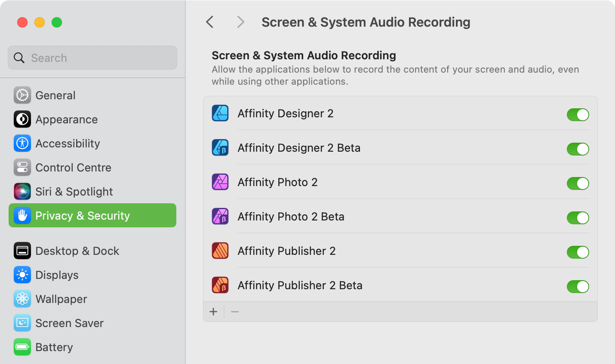Viewport: 615px width, 364px height.
Task: Select the 'Affinity Photo 2' row text
Action: click(277, 182)
